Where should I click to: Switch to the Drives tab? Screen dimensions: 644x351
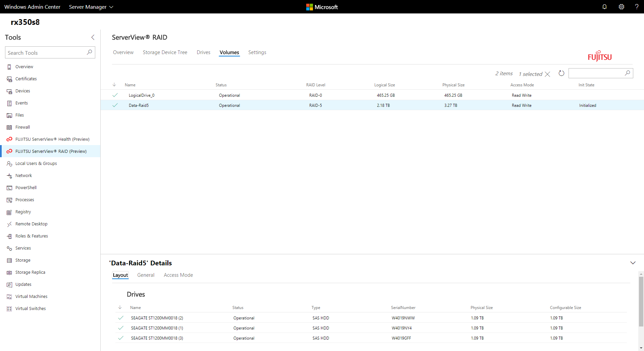pyautogui.click(x=204, y=52)
